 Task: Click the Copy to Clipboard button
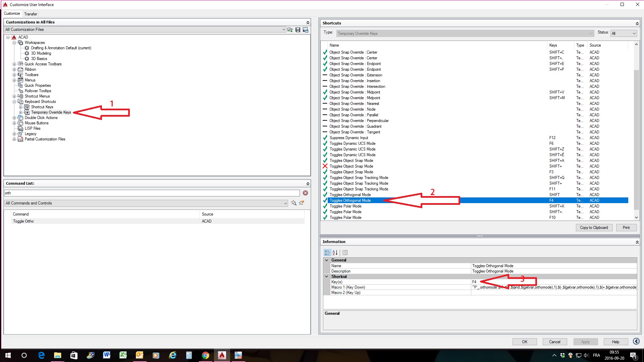pos(594,227)
